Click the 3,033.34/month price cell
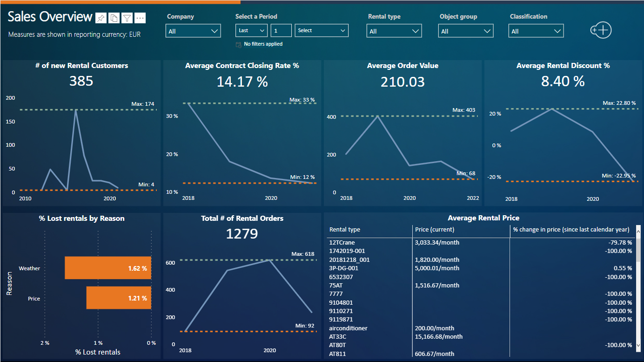Screen dimensions: 644x362 click(437, 242)
